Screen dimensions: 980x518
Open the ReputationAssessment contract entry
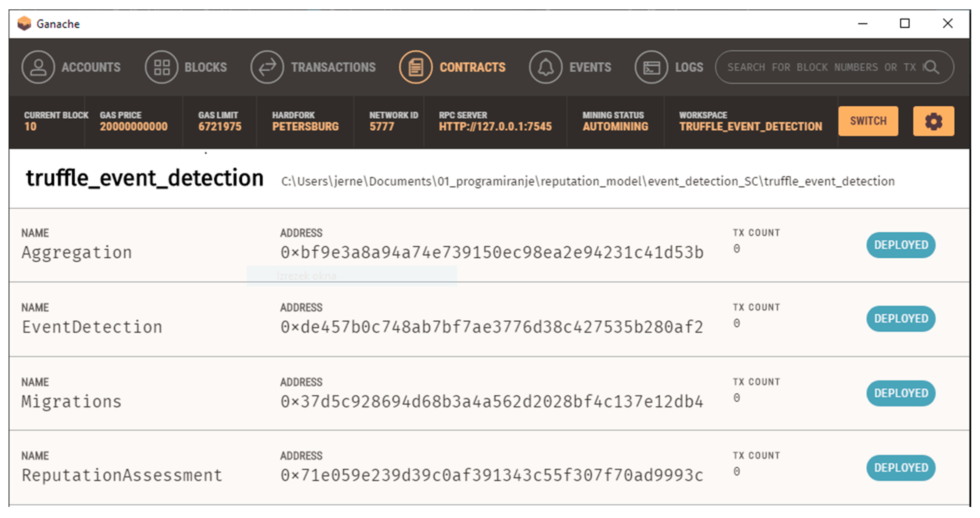pos(122,475)
